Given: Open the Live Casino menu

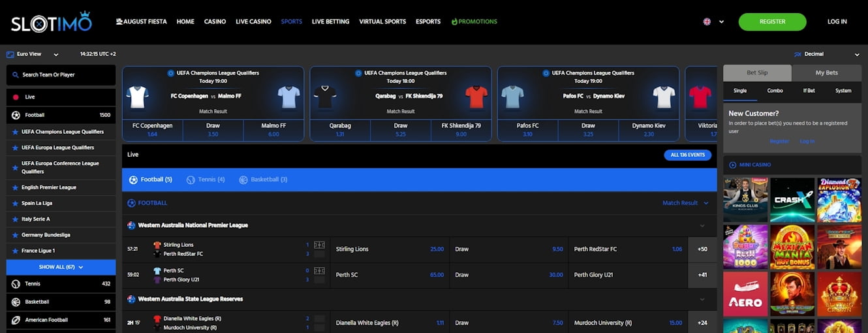Looking at the screenshot, I should 253,22.
